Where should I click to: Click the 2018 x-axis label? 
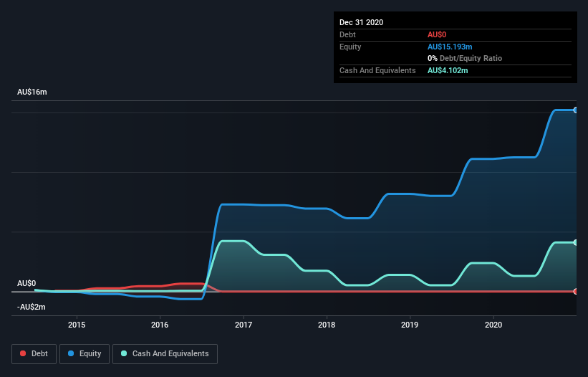[x=327, y=325]
